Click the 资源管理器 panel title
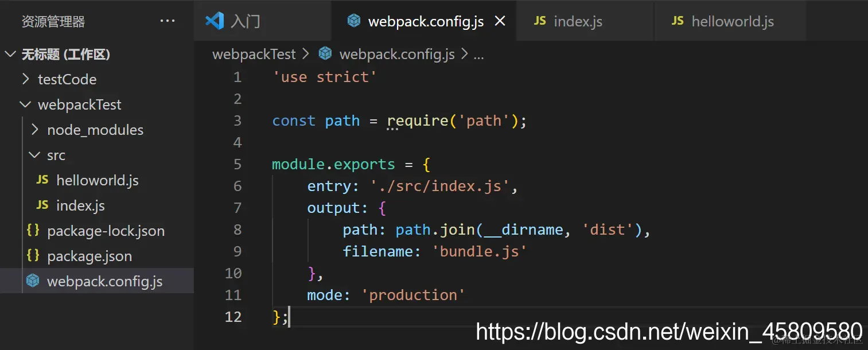 pos(53,22)
